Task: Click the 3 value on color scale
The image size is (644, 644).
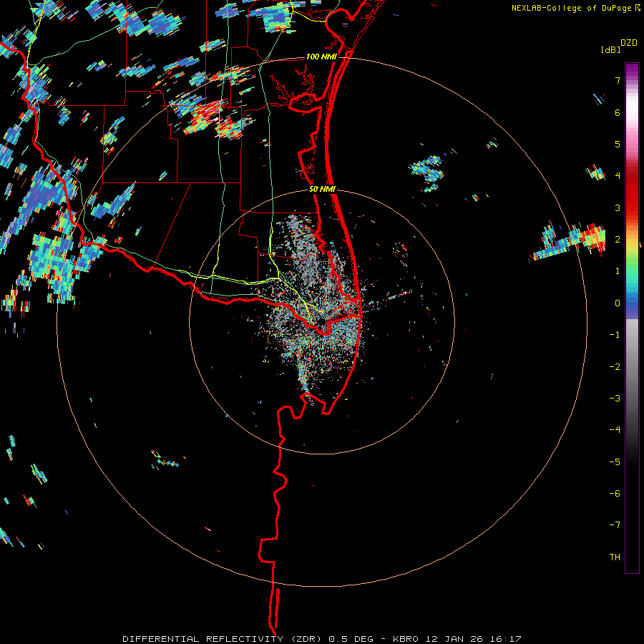Action: pos(618,208)
